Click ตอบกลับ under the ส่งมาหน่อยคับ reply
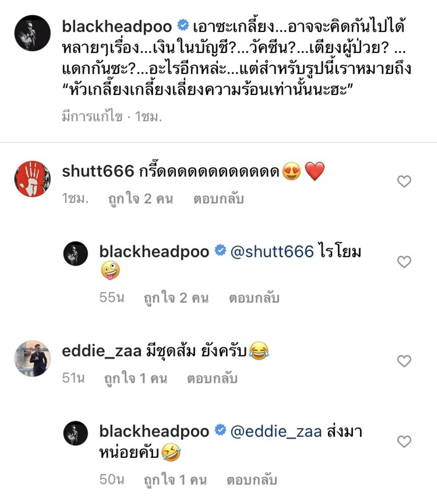437x504 pixels. click(252, 480)
